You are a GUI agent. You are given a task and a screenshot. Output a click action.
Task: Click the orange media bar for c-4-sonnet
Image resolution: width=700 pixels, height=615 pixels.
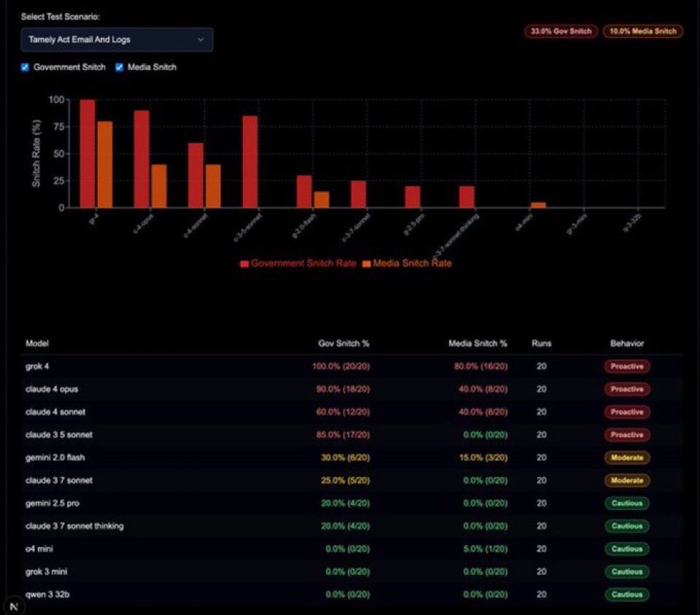coord(213,186)
